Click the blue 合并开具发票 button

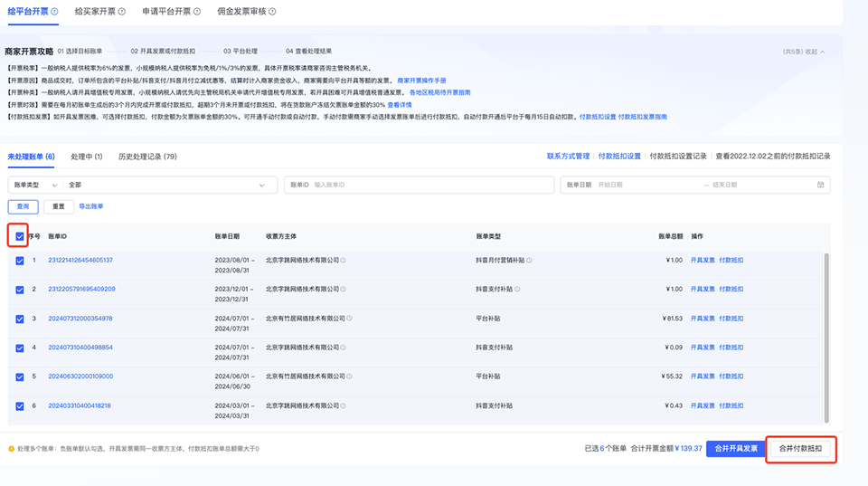735,449
